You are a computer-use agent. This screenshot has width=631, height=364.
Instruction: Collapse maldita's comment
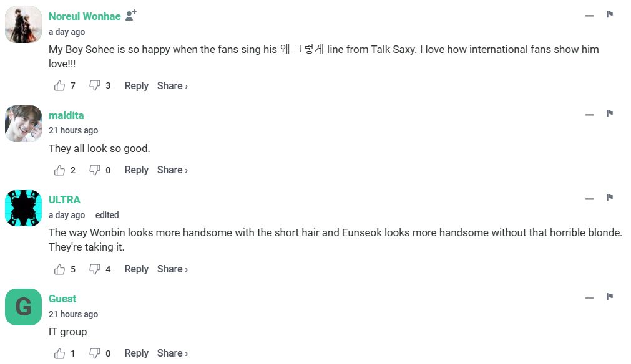click(x=589, y=115)
